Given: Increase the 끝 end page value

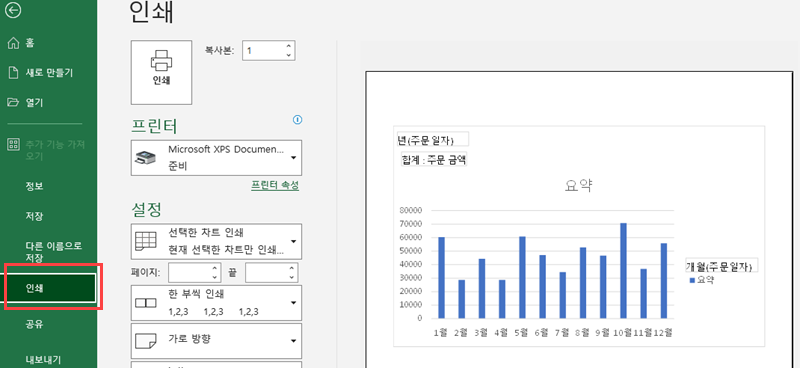Looking at the screenshot, I should click(291, 268).
